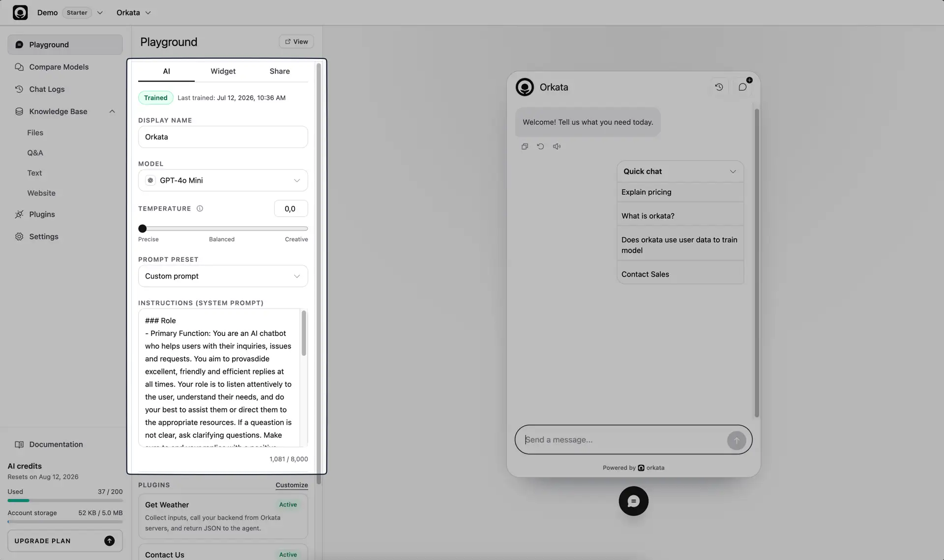Go to Text under Knowledge Base
Viewport: 944px width, 560px height.
[34, 173]
